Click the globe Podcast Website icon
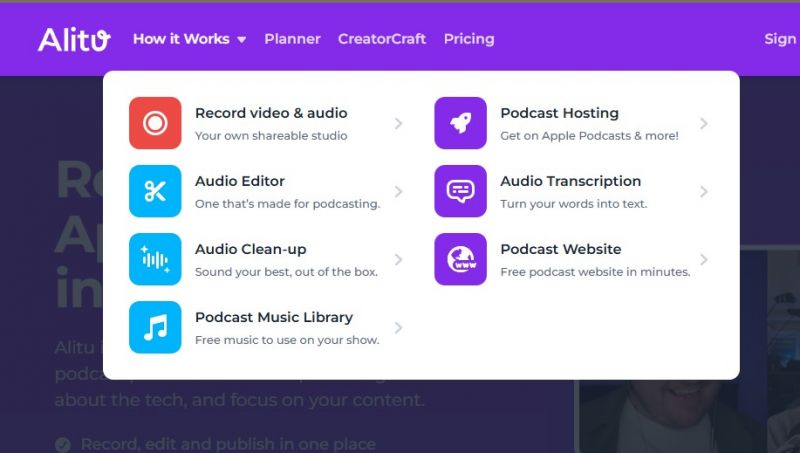Image resolution: width=800 pixels, height=453 pixels. 460,259
